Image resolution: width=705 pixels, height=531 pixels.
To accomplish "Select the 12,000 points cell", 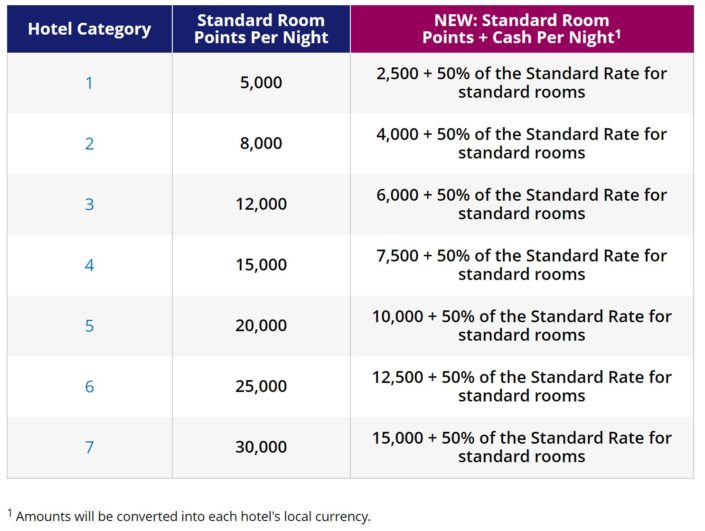I will tap(261, 204).
